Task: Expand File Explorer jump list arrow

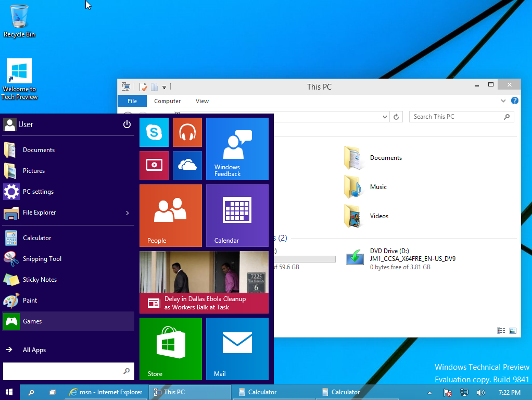Action: 128,213
